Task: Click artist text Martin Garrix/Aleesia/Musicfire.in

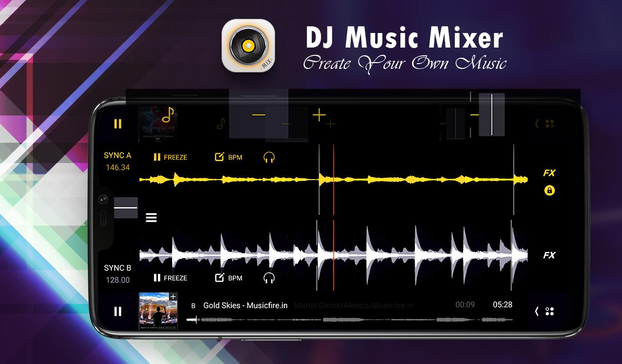Action: point(354,305)
